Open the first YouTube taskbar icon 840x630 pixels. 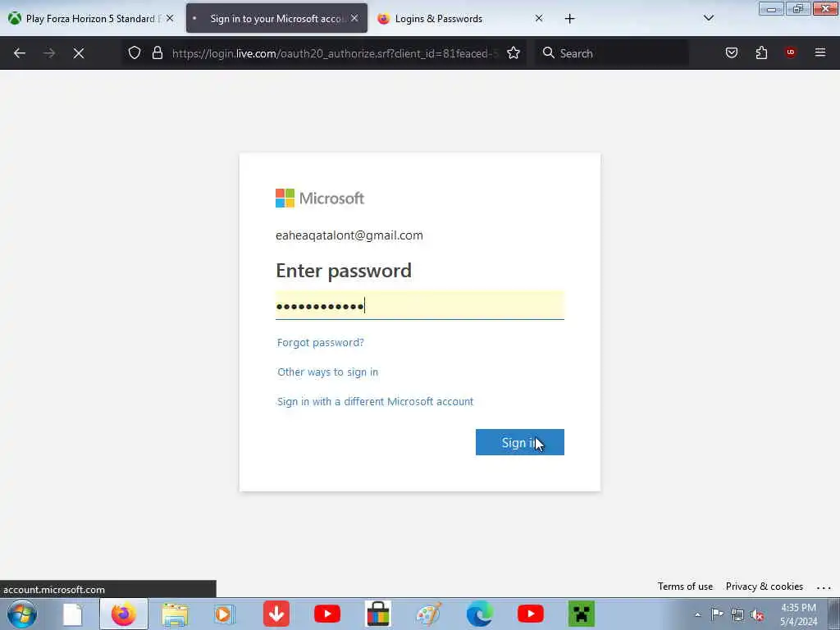click(x=326, y=614)
